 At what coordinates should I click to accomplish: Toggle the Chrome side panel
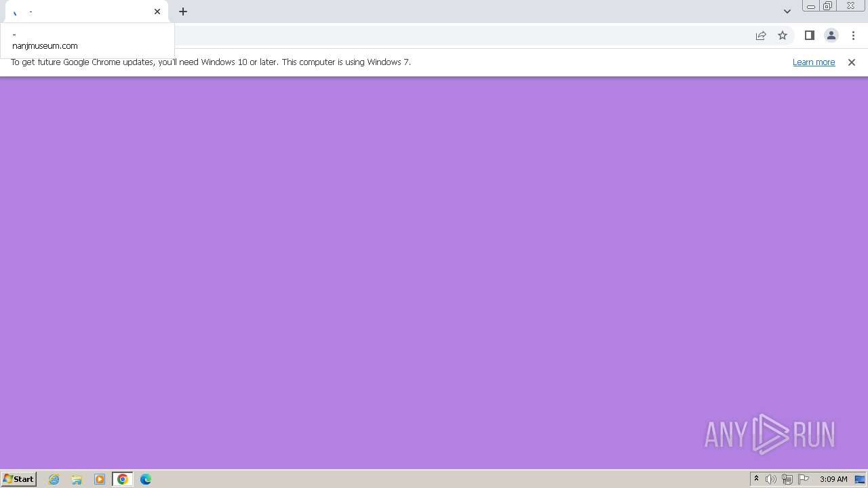coord(810,35)
